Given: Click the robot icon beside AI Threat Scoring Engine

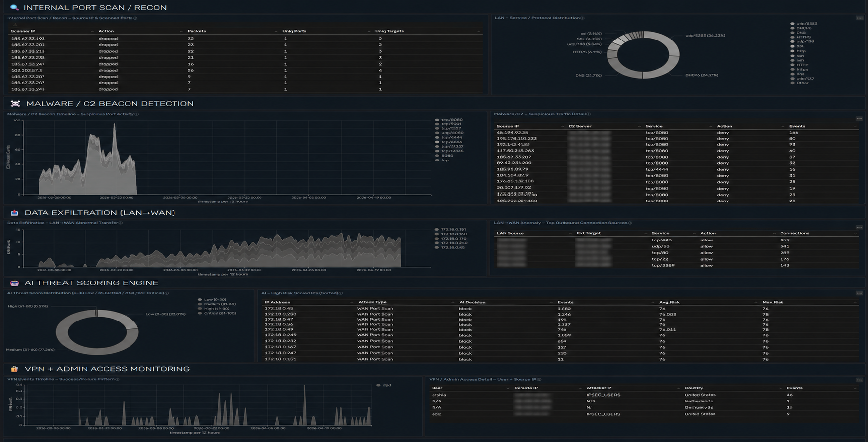Looking at the screenshot, I should 14,283.
